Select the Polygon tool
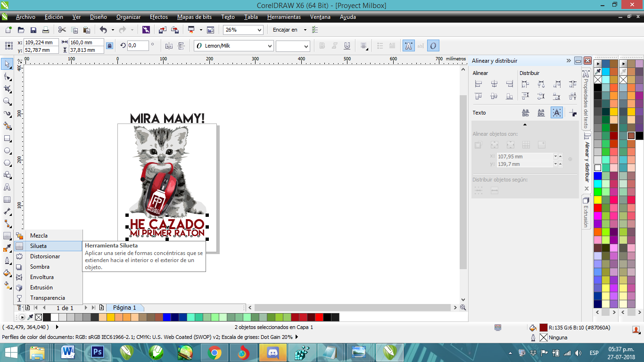 pyautogui.click(x=7, y=163)
